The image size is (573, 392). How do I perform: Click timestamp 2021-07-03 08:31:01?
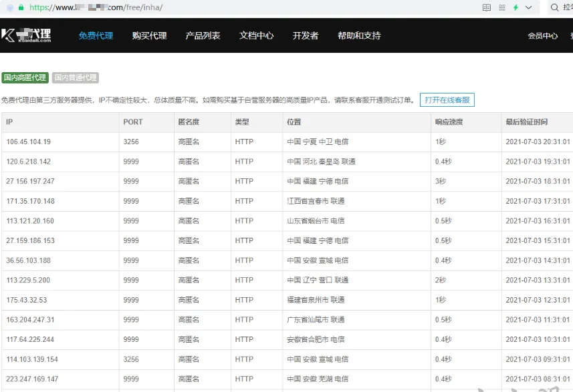tap(538, 379)
